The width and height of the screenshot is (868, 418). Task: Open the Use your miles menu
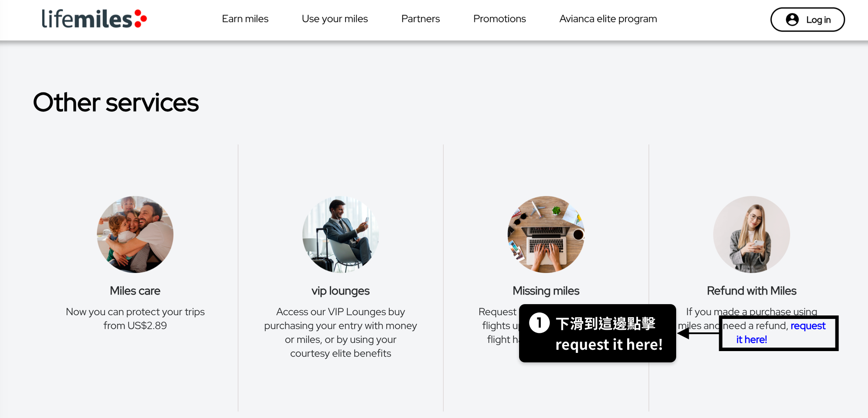coord(335,19)
